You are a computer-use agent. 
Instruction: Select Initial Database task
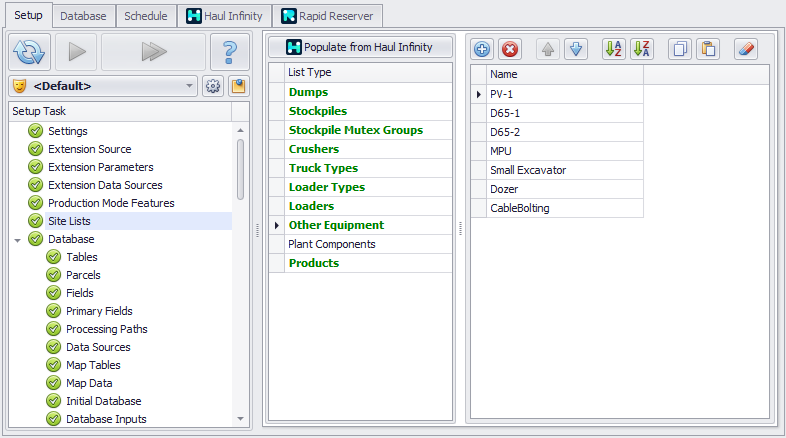104,401
